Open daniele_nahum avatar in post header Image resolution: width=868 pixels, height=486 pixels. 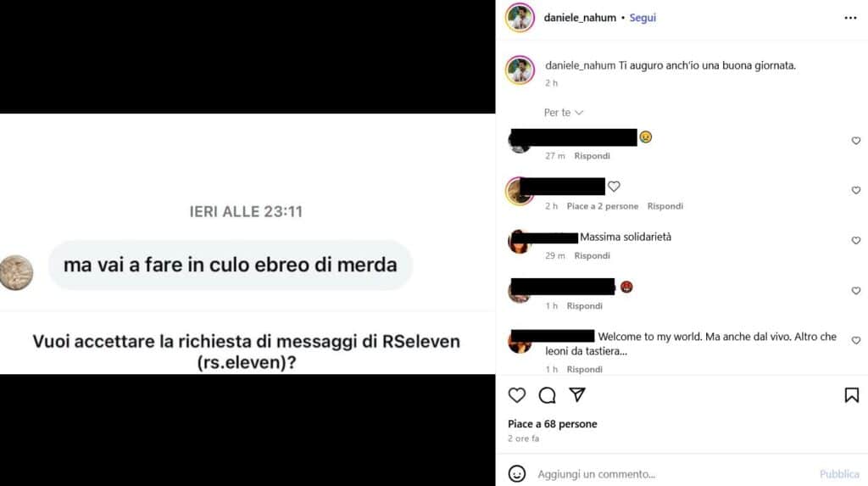[x=520, y=18]
